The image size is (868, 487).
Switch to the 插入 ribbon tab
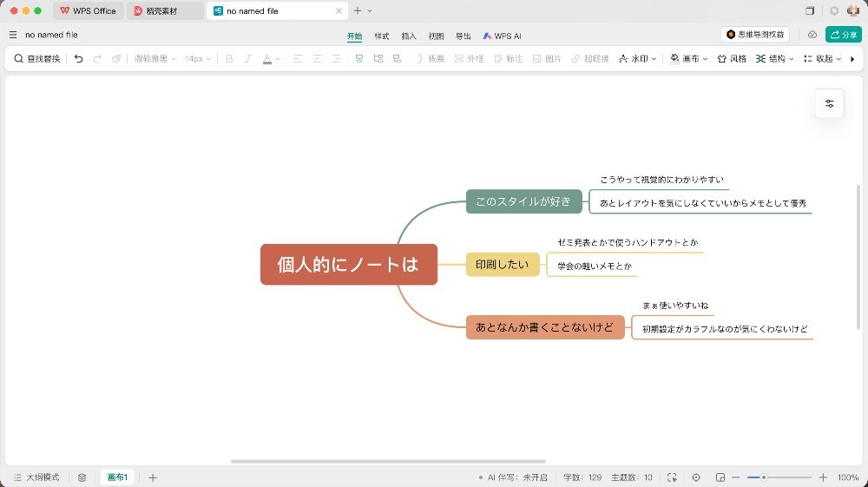point(409,36)
